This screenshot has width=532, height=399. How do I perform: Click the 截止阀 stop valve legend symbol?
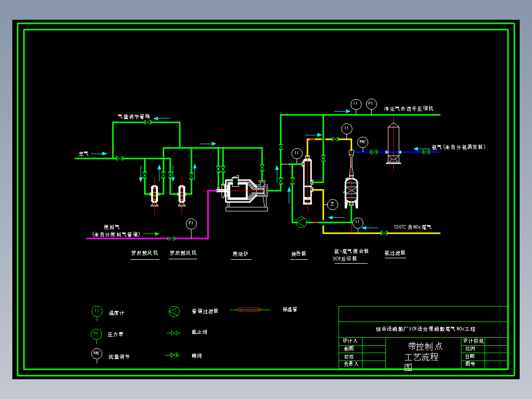tap(174, 333)
